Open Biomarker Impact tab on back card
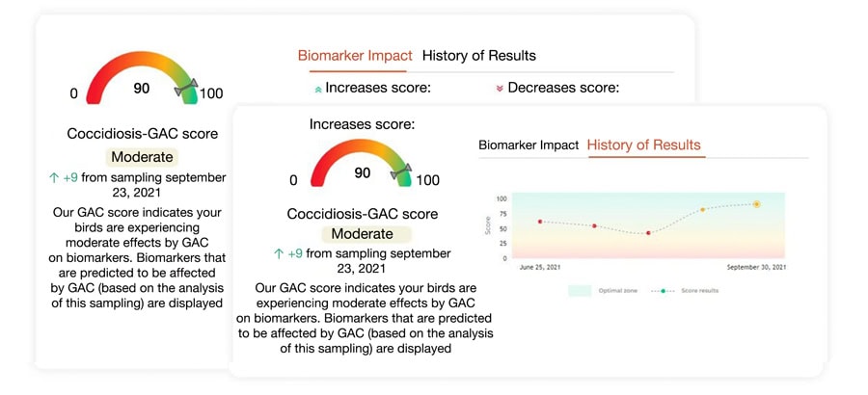This screenshot has height=395, width=868. 354,56
